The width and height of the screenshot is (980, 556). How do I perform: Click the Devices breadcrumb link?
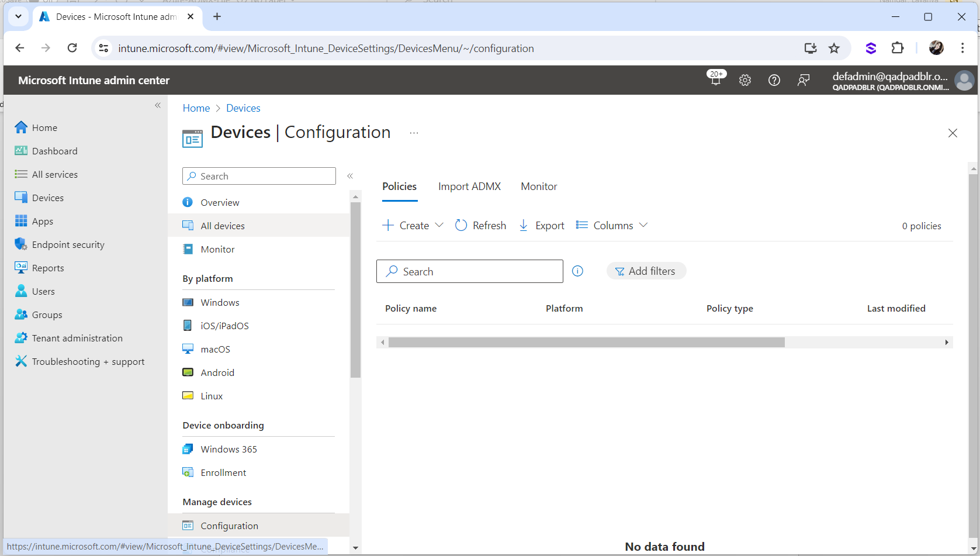click(243, 108)
